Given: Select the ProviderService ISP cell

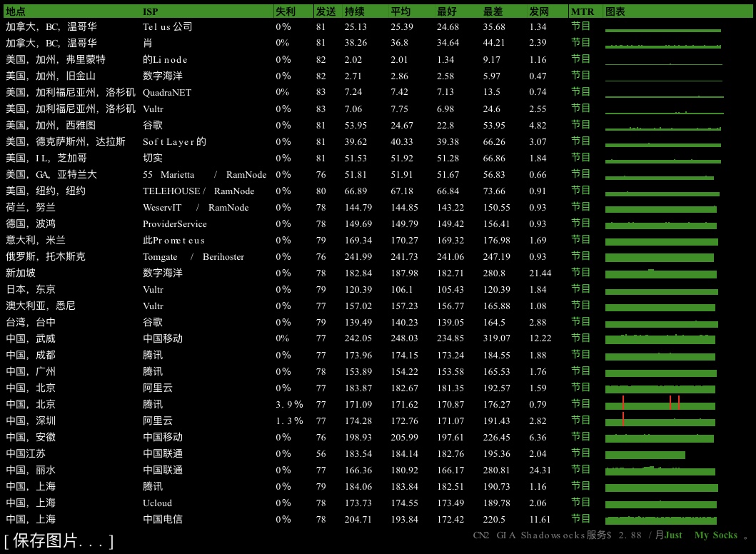Looking at the screenshot, I should click(x=174, y=223).
